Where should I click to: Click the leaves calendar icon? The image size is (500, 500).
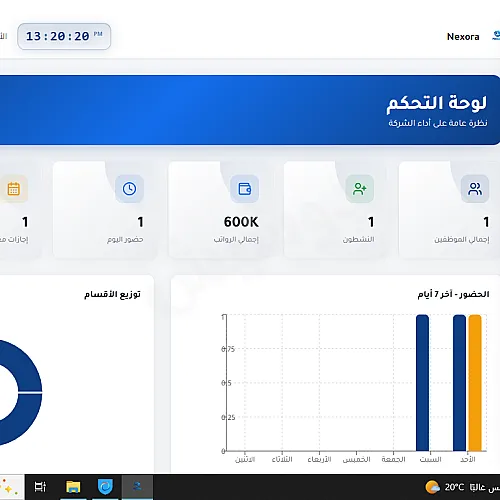point(14,189)
